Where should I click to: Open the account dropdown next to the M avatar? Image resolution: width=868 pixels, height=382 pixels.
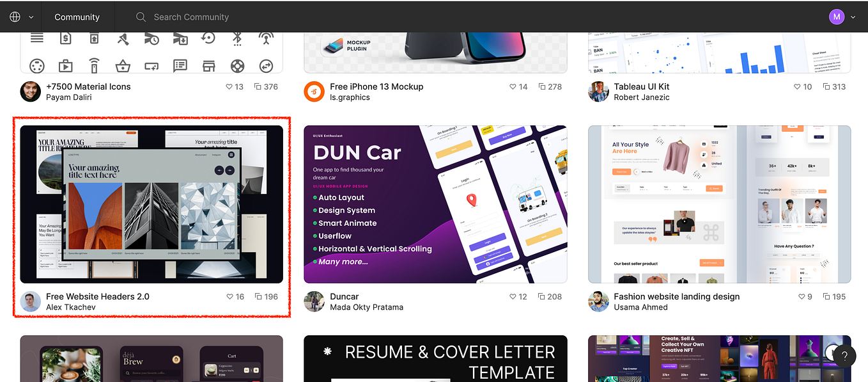pyautogui.click(x=853, y=17)
